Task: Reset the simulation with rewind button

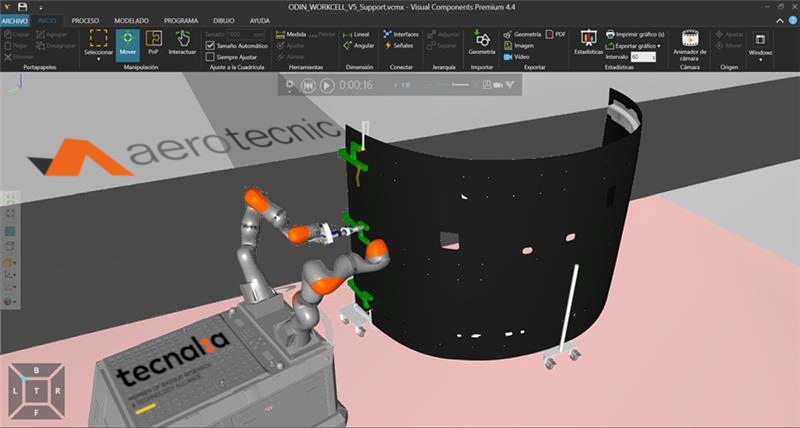Action: 309,86
